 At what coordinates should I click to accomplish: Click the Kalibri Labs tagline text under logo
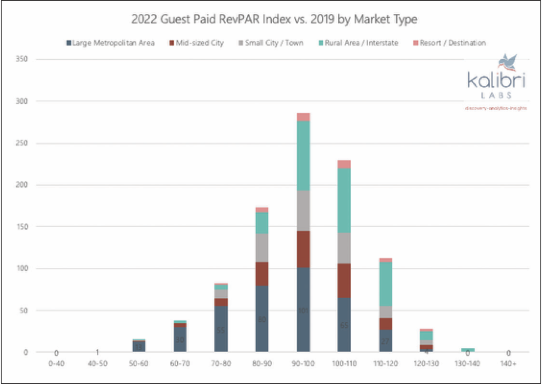(496, 108)
